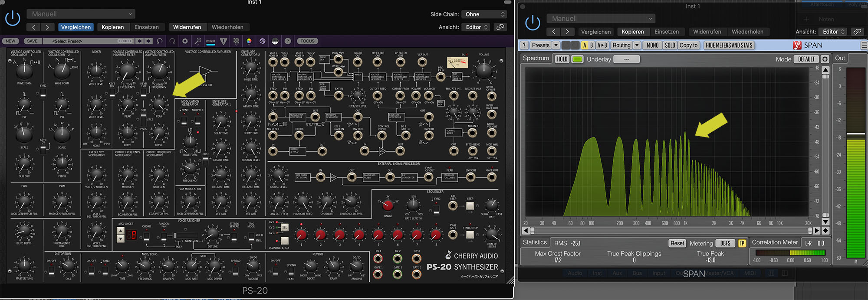This screenshot has width=868, height=300.
Task: Go to previous PS-20 preset arrow
Action: click(x=139, y=41)
